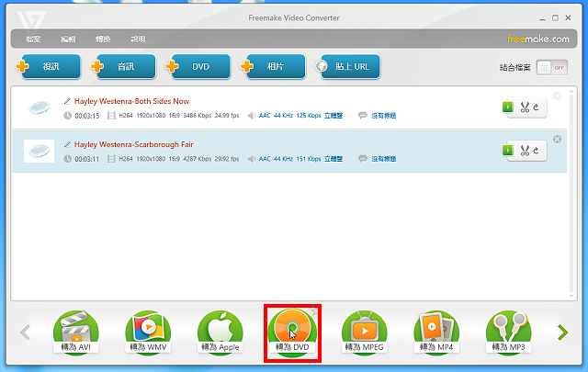The image size is (588, 372).
Task: Click the 3486 Kbps video info
Action: tap(198, 116)
